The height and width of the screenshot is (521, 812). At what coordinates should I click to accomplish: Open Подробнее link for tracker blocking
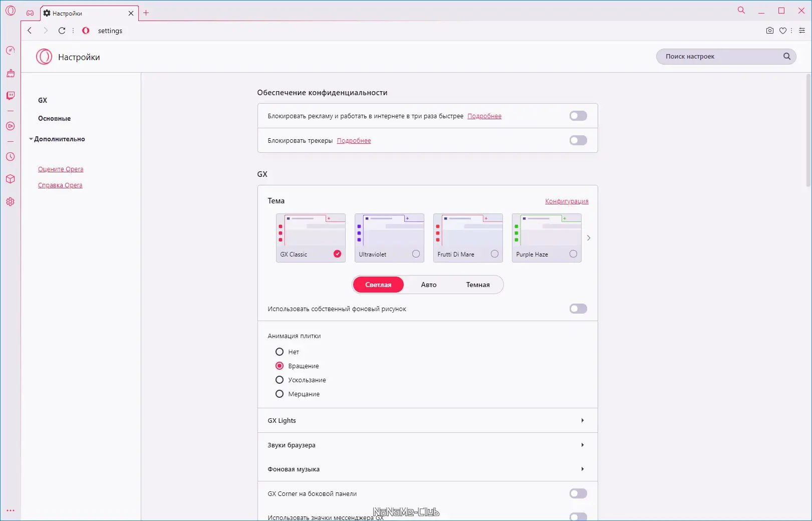pyautogui.click(x=354, y=141)
